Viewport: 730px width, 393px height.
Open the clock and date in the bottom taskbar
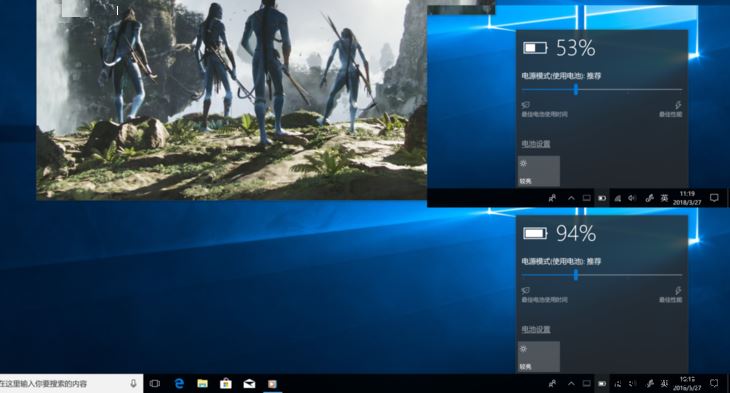click(x=688, y=384)
